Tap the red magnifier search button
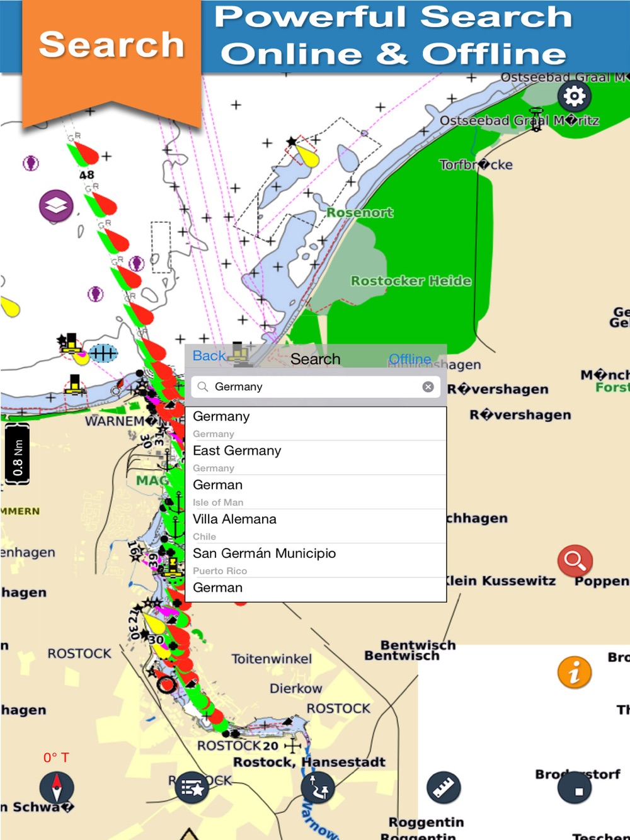 tap(575, 560)
